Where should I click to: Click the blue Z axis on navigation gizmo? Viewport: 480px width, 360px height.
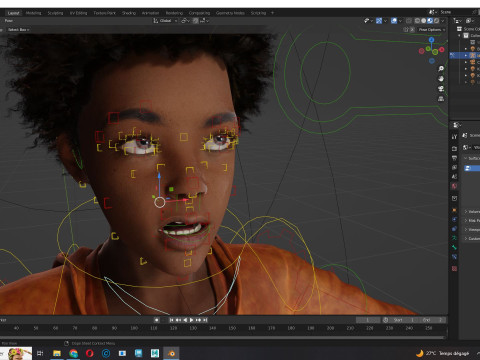431,40
